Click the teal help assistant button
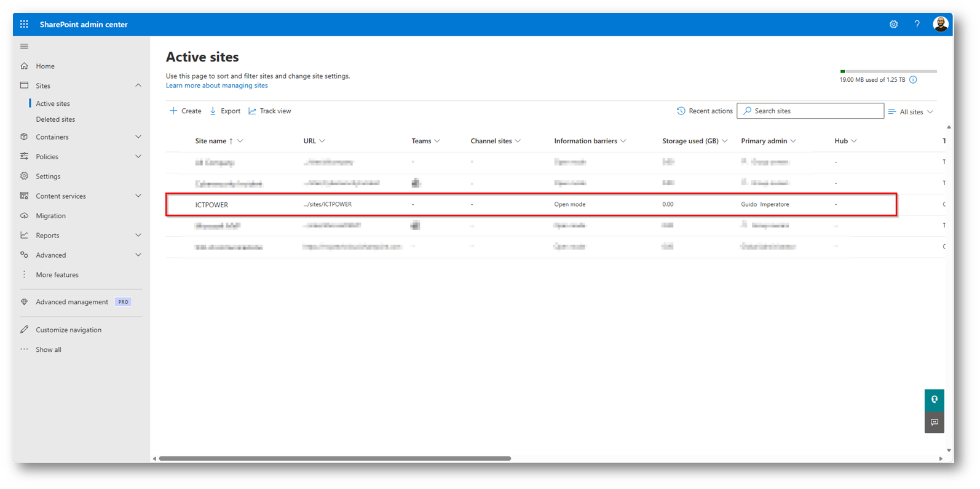The image size is (980, 489). click(934, 400)
